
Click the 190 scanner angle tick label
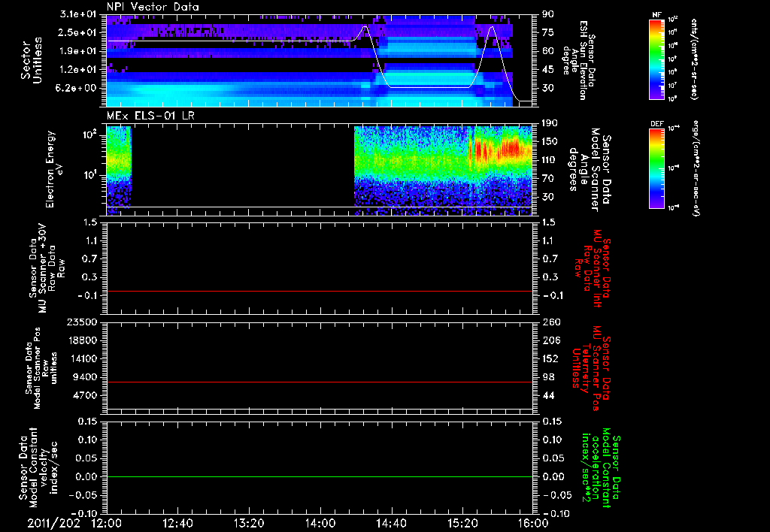click(x=550, y=123)
